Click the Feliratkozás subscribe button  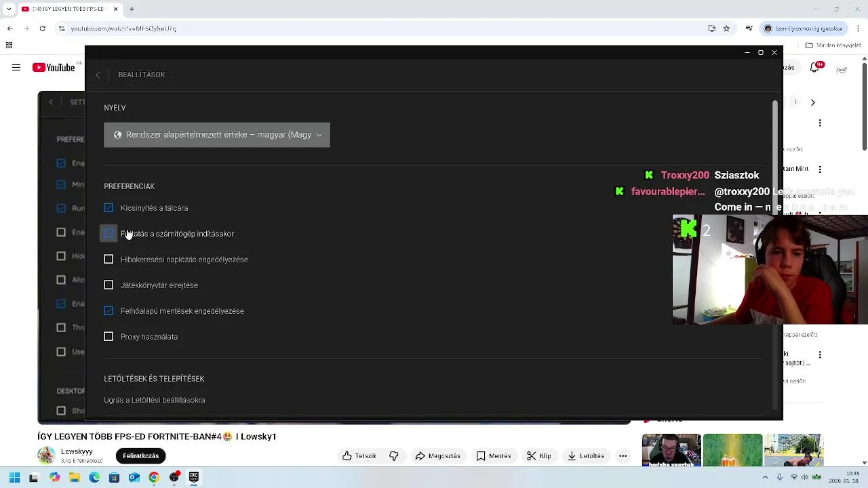(x=140, y=455)
